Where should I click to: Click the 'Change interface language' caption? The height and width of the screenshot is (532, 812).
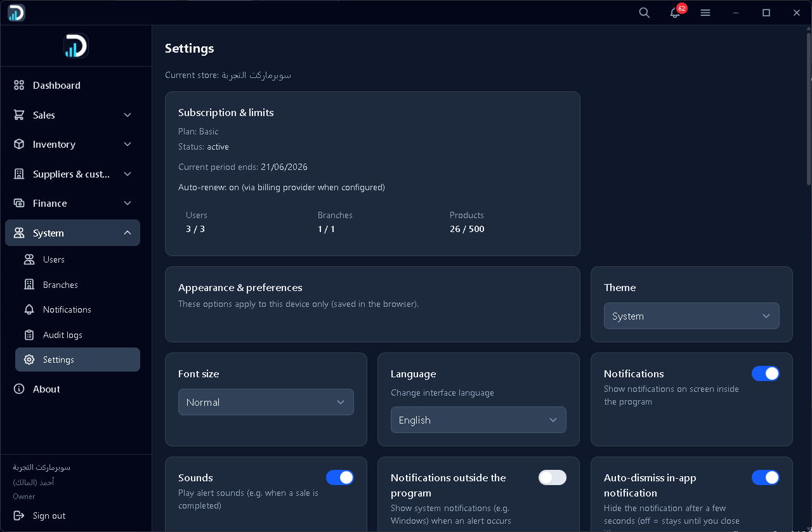442,393
